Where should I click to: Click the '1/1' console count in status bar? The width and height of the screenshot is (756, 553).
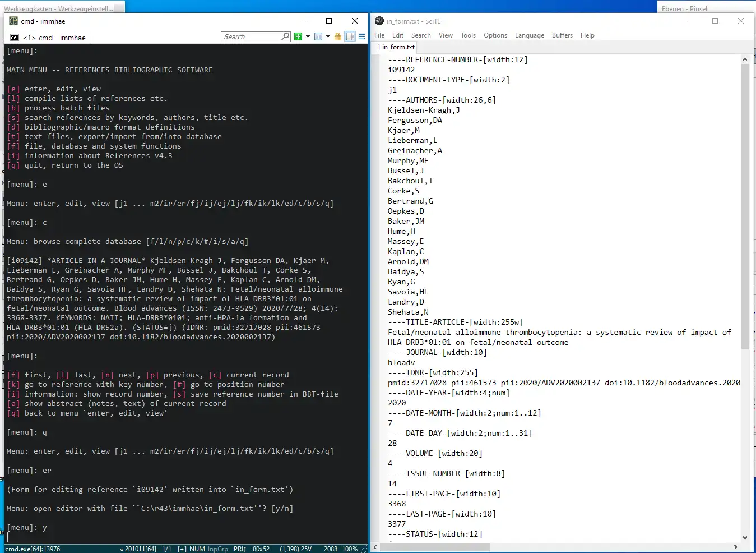click(x=166, y=549)
